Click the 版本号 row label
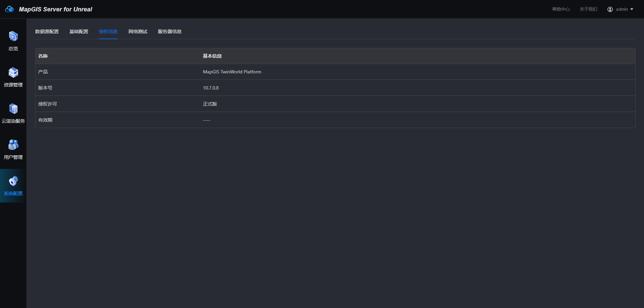This screenshot has height=308, width=644. click(45, 88)
